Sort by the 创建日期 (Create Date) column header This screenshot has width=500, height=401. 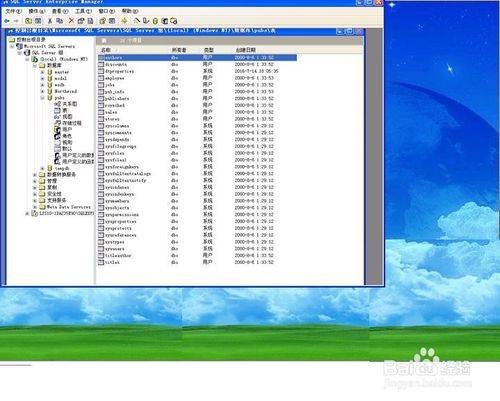click(x=246, y=50)
